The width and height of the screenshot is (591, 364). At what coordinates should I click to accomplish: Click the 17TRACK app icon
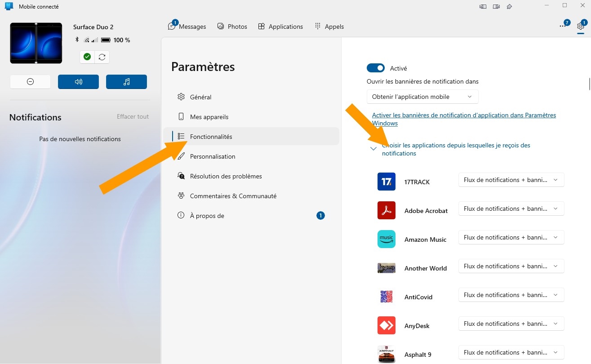(x=387, y=182)
